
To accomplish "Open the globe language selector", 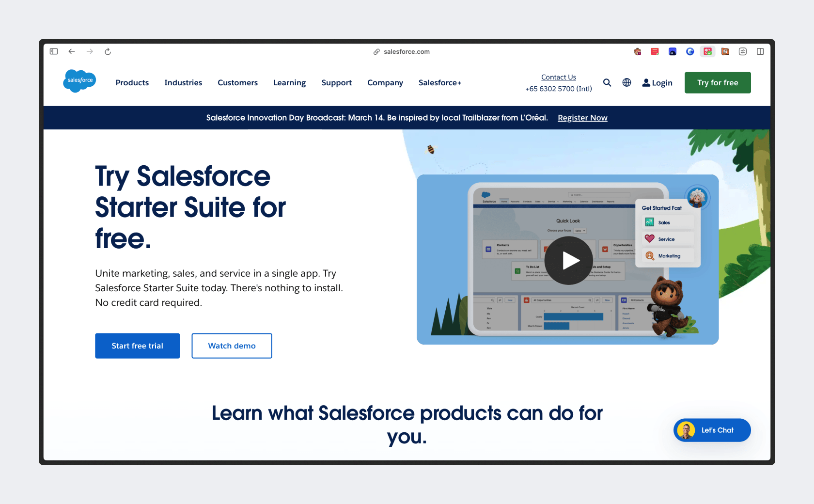I will click(x=626, y=83).
